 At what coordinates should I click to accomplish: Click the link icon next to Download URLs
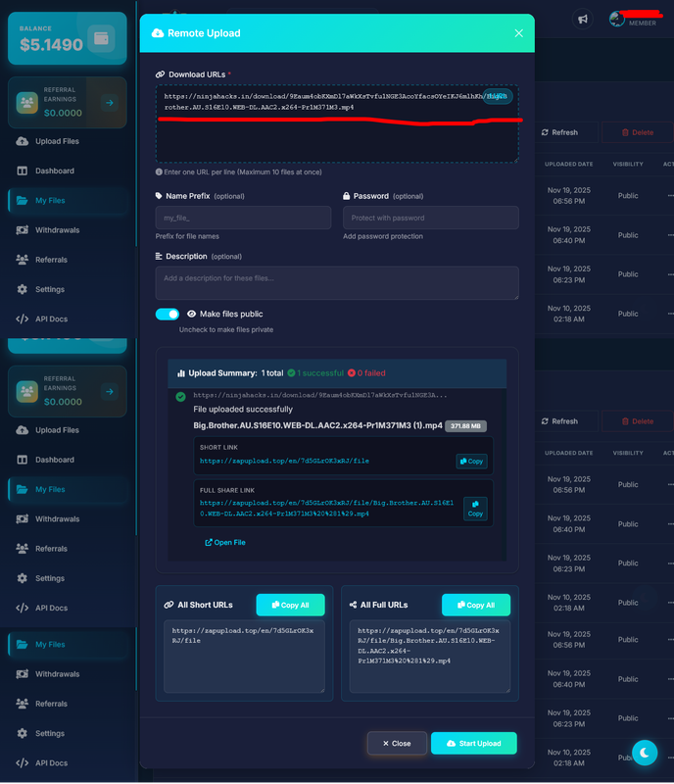(160, 74)
